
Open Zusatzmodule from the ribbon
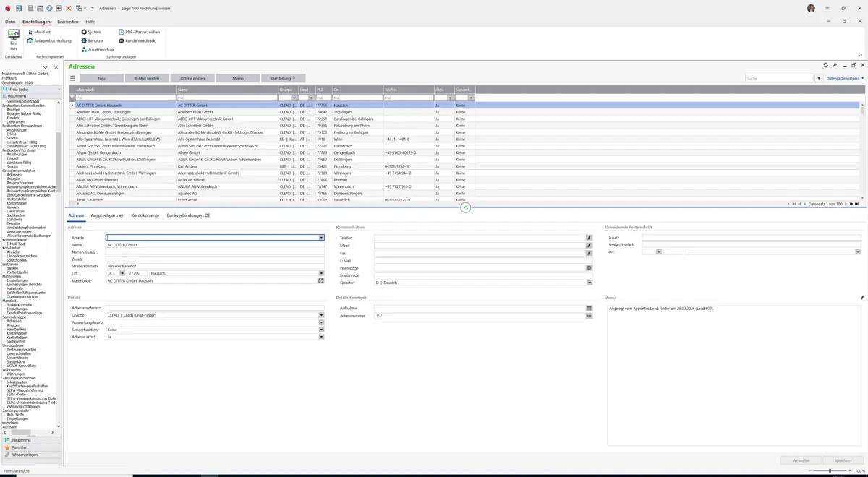pyautogui.click(x=98, y=49)
